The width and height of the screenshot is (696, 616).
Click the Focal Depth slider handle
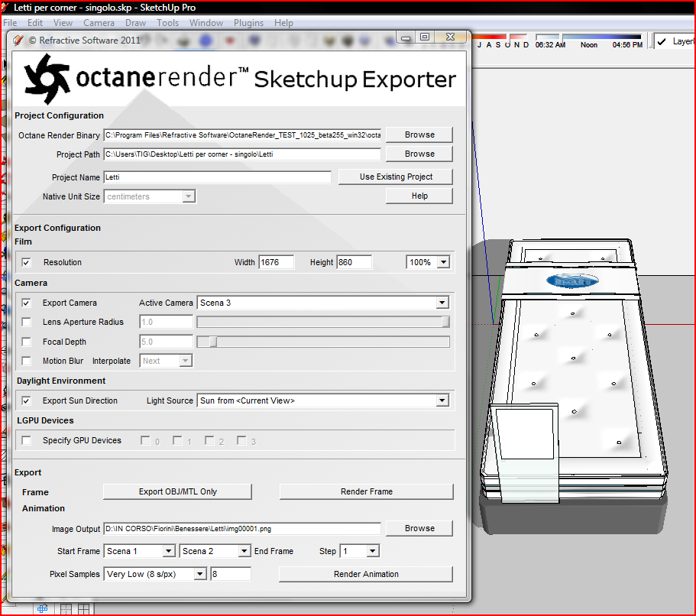tap(213, 342)
